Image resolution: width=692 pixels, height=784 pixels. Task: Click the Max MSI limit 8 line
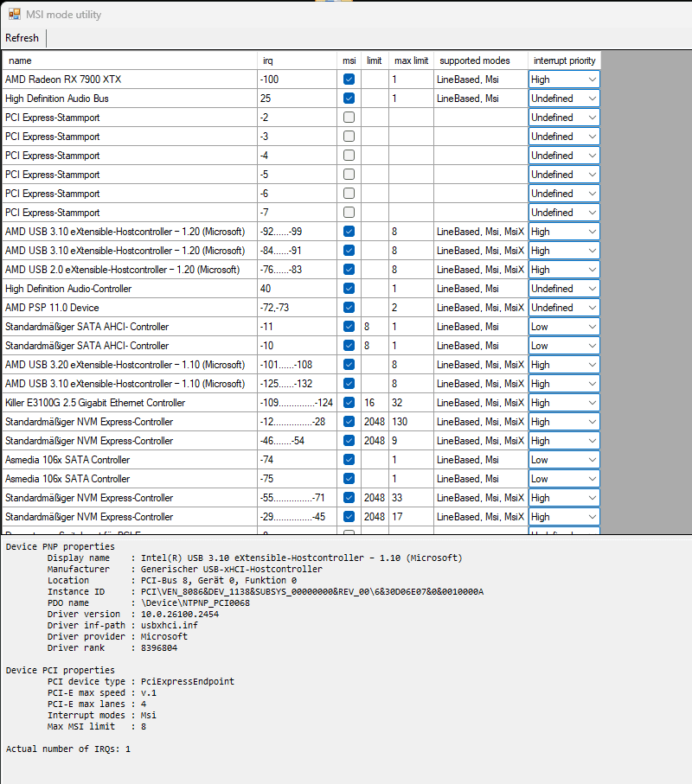pyautogui.click(x=97, y=726)
